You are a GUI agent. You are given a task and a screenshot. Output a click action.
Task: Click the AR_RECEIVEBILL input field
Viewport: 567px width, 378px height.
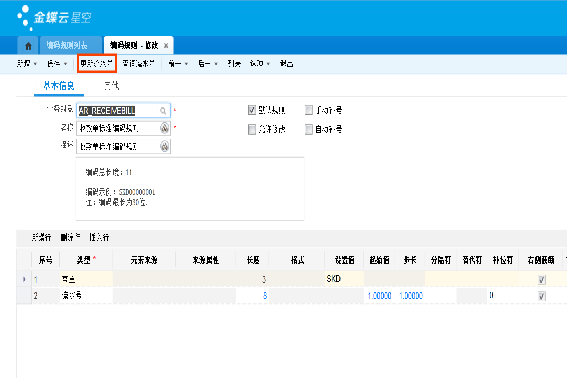[x=123, y=111]
